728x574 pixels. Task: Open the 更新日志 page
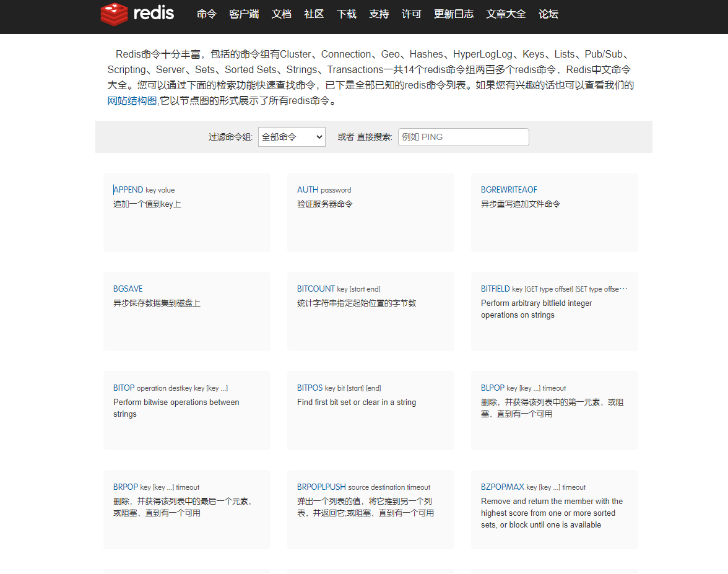[454, 14]
